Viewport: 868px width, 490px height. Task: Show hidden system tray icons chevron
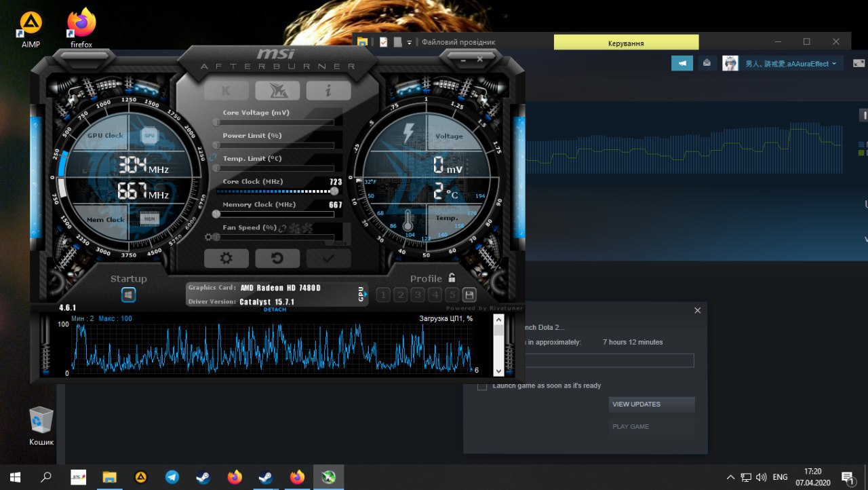tap(730, 477)
